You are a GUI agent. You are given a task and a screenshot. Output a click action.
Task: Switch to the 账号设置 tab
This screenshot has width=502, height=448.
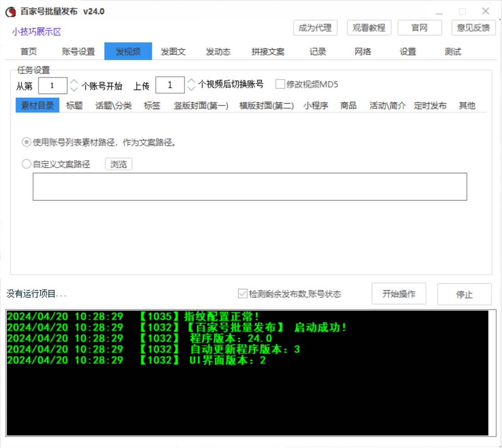tap(78, 51)
